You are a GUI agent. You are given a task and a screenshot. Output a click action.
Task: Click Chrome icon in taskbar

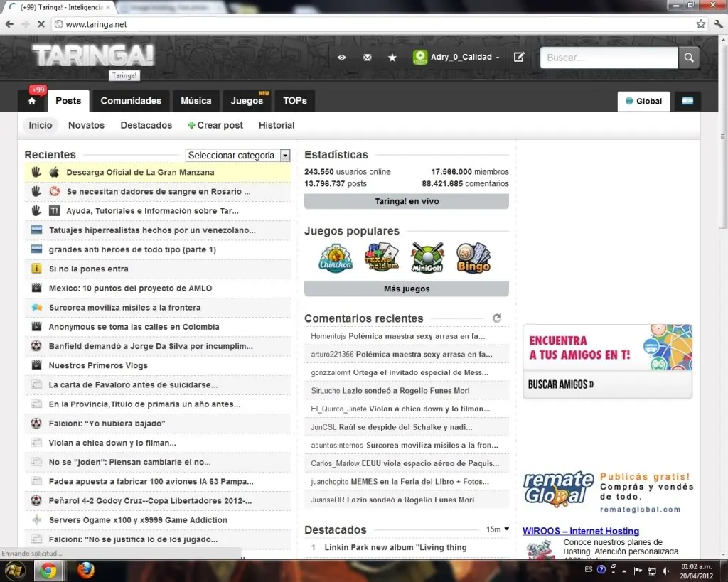pos(48,571)
